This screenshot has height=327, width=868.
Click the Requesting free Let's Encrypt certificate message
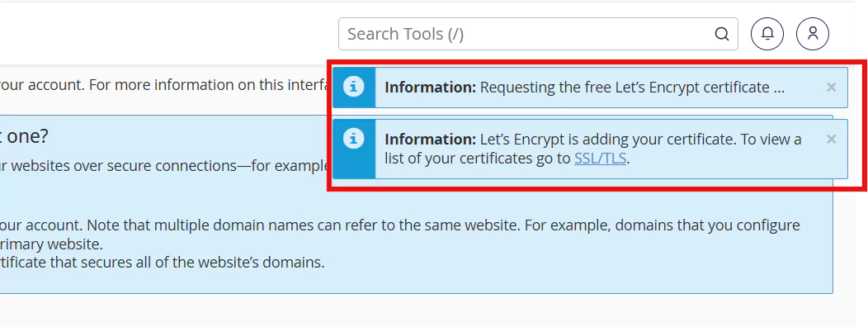point(584,88)
